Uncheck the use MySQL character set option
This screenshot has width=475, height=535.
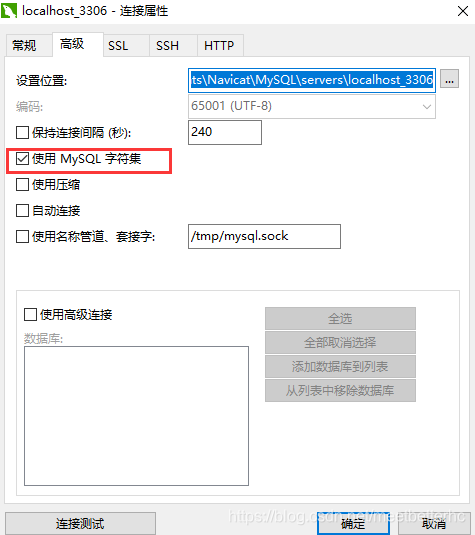(22, 158)
